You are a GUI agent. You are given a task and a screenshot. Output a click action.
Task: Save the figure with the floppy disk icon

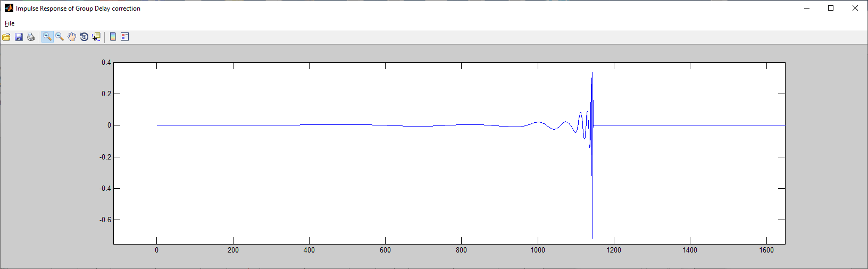pyautogui.click(x=19, y=37)
